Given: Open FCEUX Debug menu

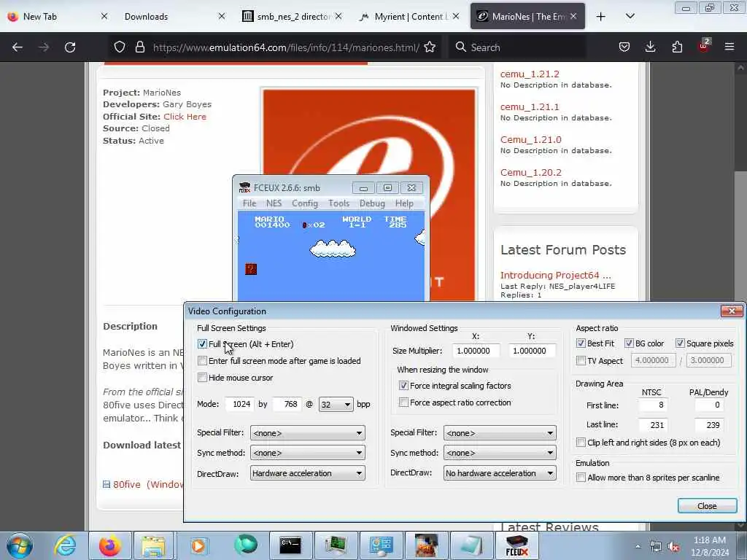Looking at the screenshot, I should tap(372, 203).
